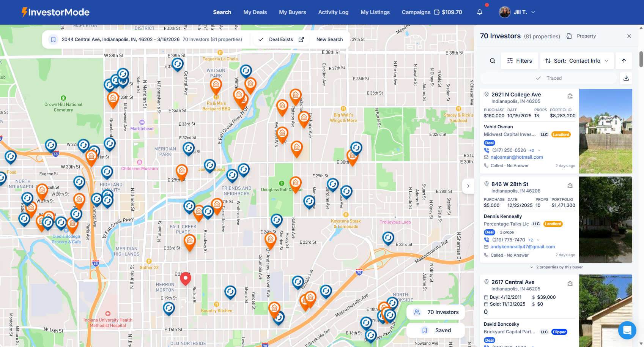Export the investor list via download icon

(x=626, y=78)
